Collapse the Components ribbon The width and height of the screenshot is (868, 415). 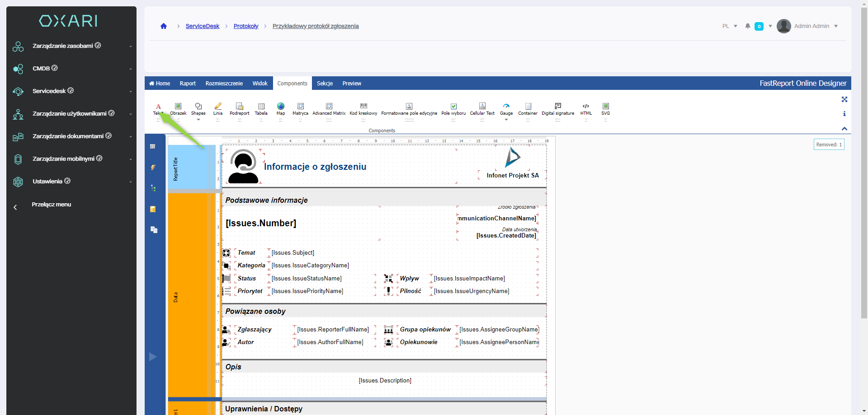click(844, 129)
